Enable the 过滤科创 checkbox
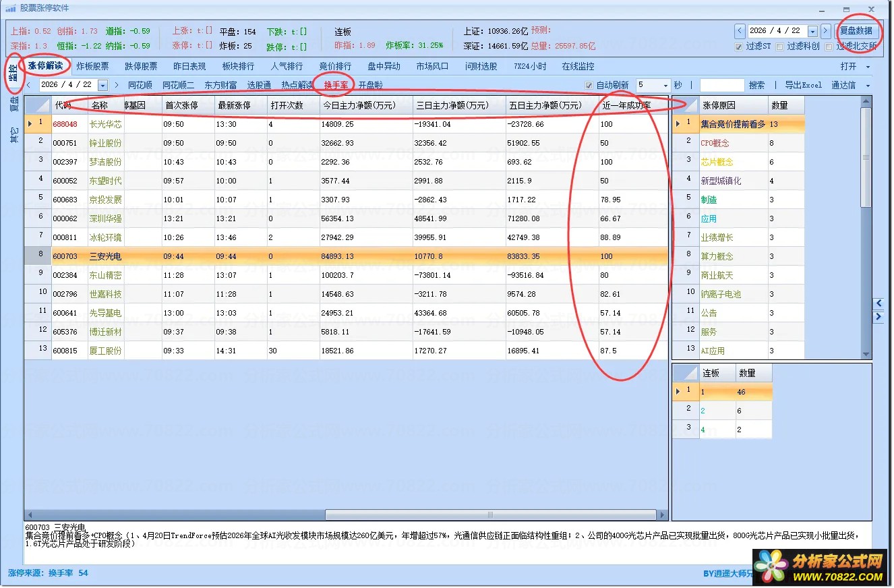The width and height of the screenshot is (894, 588). point(780,47)
